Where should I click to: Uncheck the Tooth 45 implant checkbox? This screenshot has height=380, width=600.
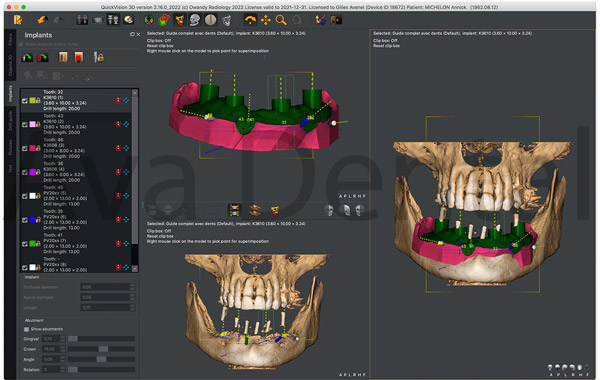coord(25,196)
